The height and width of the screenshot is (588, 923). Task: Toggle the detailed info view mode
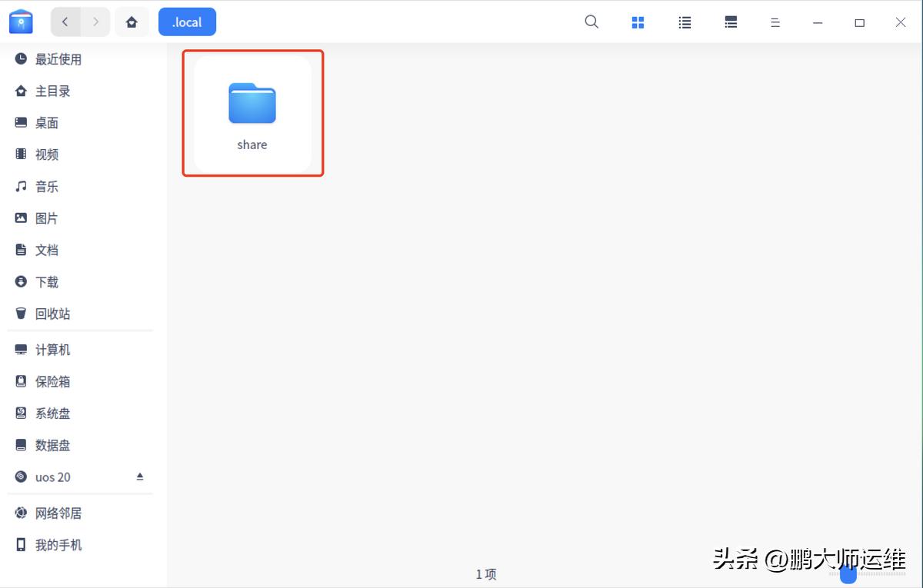[730, 22]
